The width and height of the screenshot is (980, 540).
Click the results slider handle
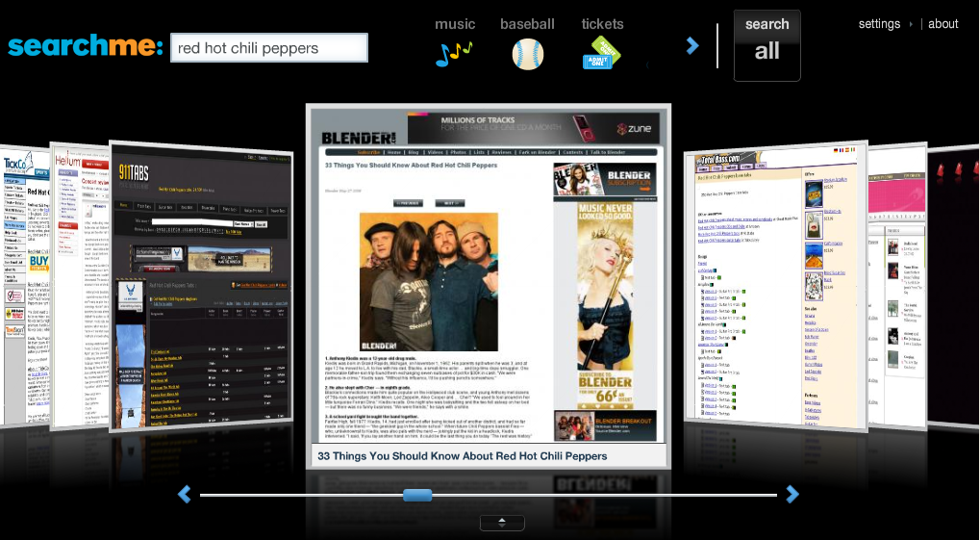[x=417, y=495]
